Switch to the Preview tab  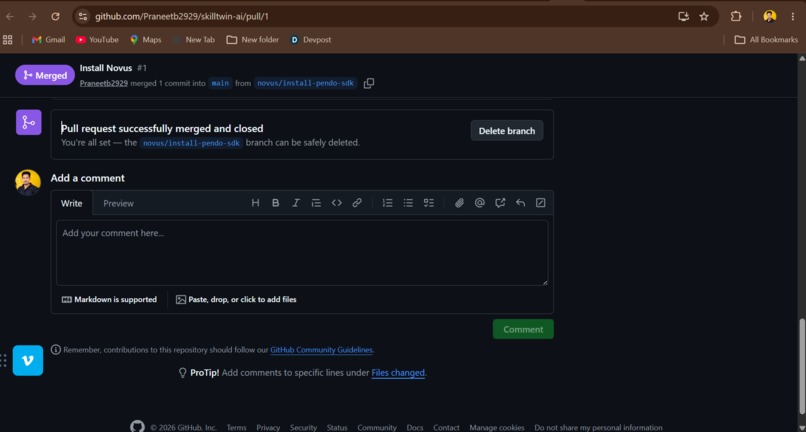[118, 203]
